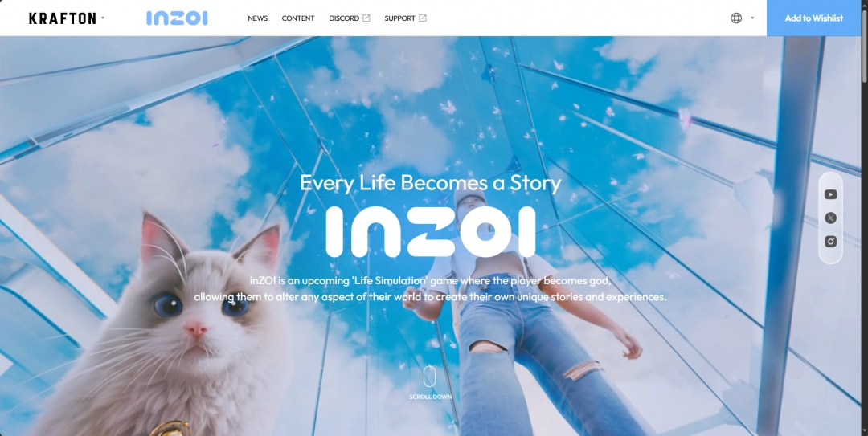
Task: Open the SUPPORT navigation link
Action: tap(399, 18)
